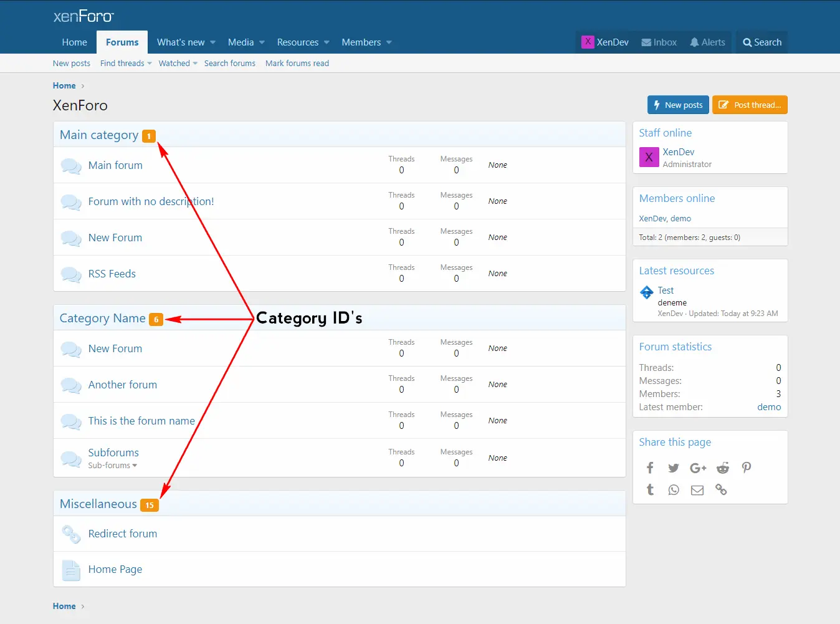Click the blue New posts button
This screenshot has width=840, height=624.
[678, 105]
